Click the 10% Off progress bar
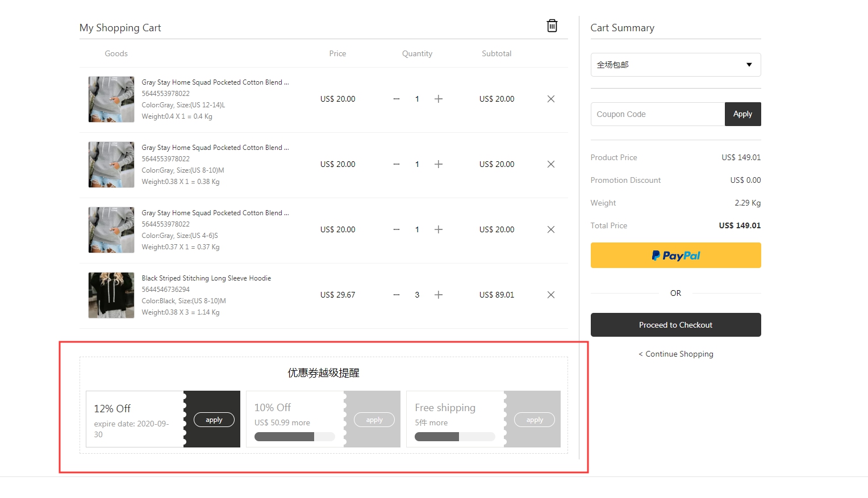868x498 pixels. (x=294, y=437)
